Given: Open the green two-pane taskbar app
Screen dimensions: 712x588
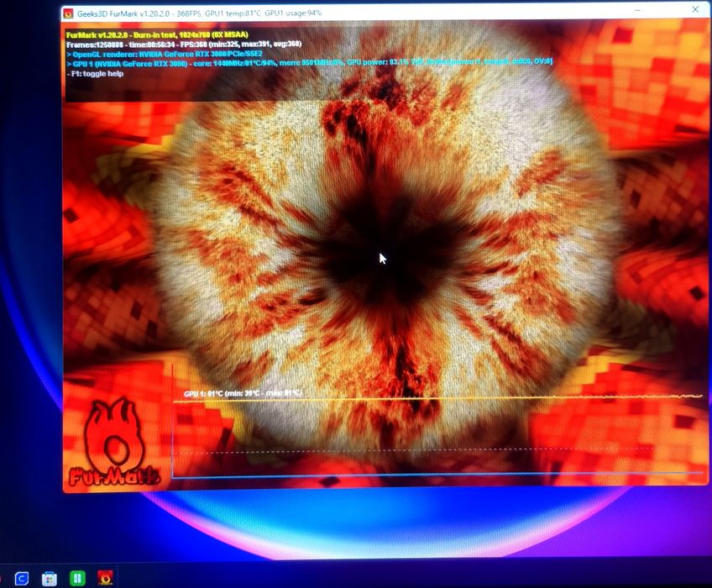Looking at the screenshot, I should tap(77, 578).
